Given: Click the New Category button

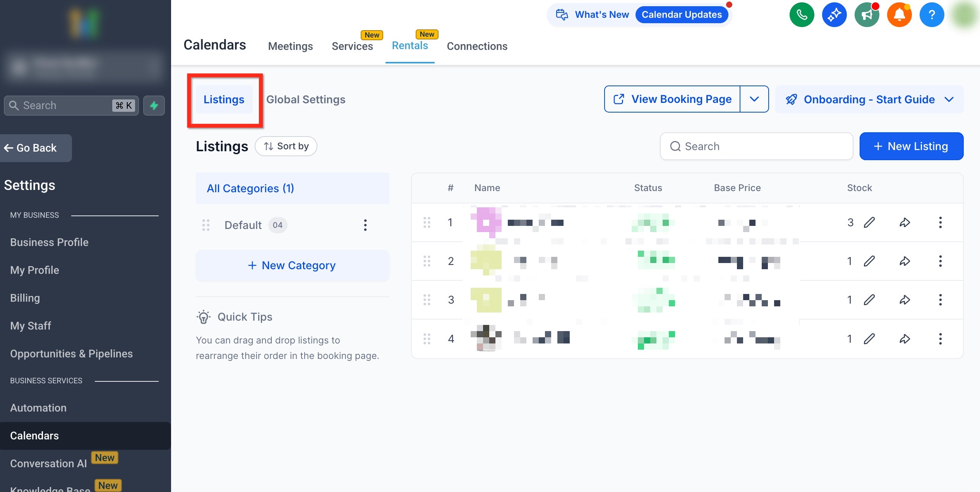Looking at the screenshot, I should click(292, 265).
